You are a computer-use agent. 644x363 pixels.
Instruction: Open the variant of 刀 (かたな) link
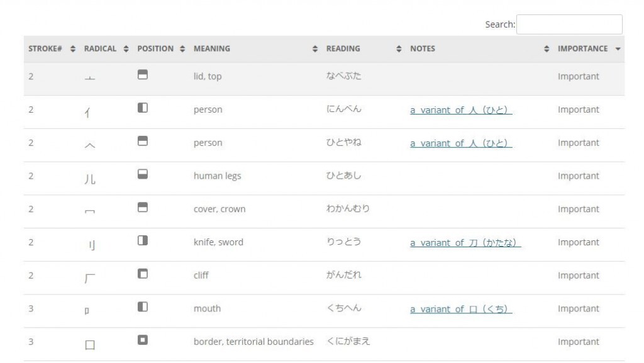[x=465, y=243]
